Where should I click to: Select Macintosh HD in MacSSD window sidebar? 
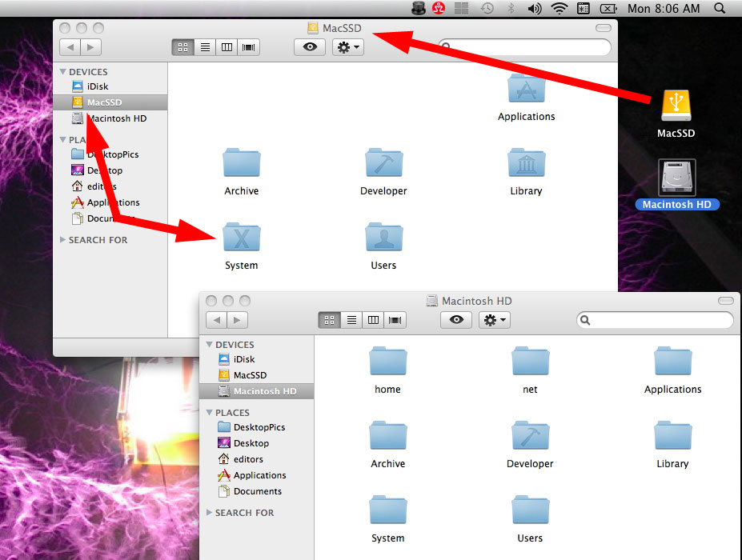point(110,118)
